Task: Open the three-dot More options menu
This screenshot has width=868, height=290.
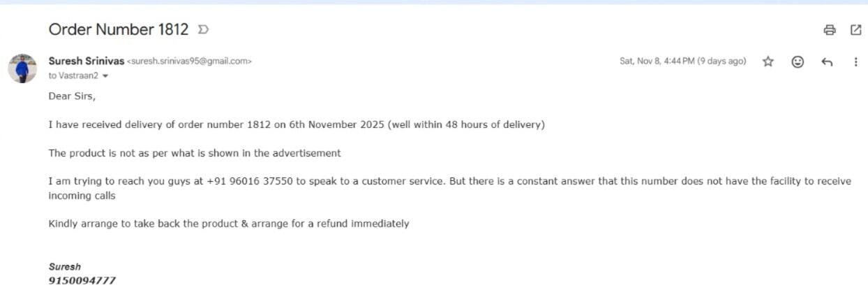Action: click(856, 61)
